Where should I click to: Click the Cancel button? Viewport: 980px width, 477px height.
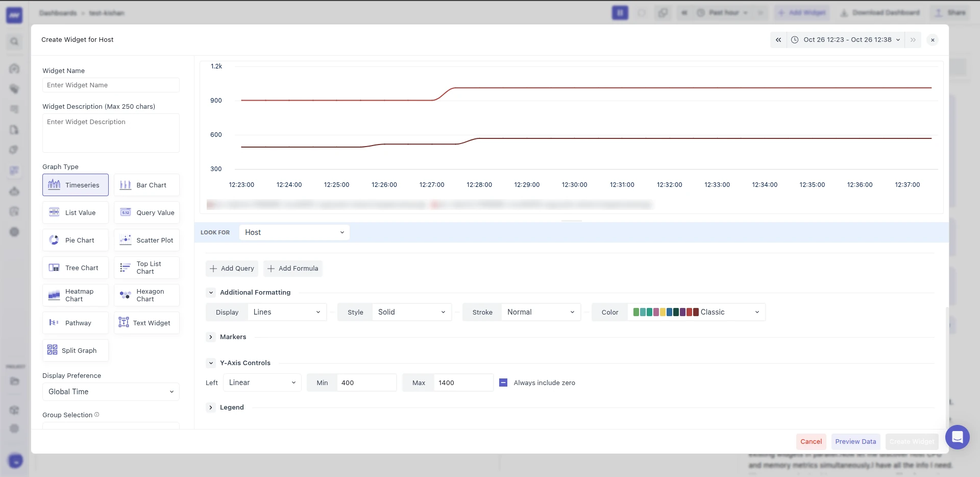point(811,442)
